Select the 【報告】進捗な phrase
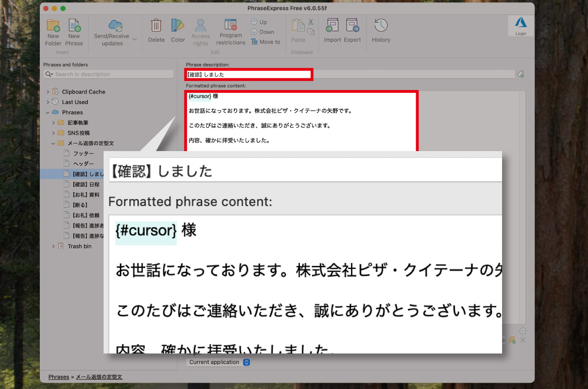The width and height of the screenshot is (588, 389). (88, 236)
